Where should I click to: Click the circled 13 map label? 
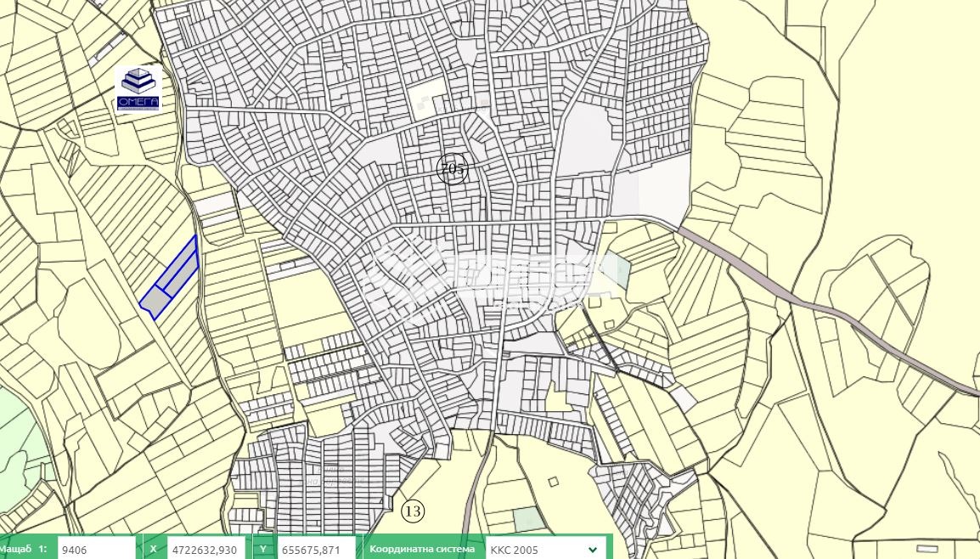tap(413, 511)
